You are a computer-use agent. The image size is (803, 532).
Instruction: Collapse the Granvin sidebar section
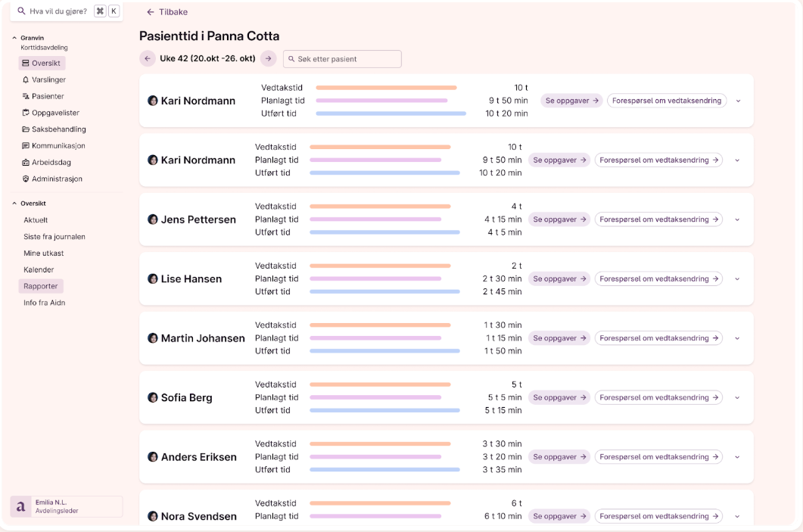coord(14,38)
